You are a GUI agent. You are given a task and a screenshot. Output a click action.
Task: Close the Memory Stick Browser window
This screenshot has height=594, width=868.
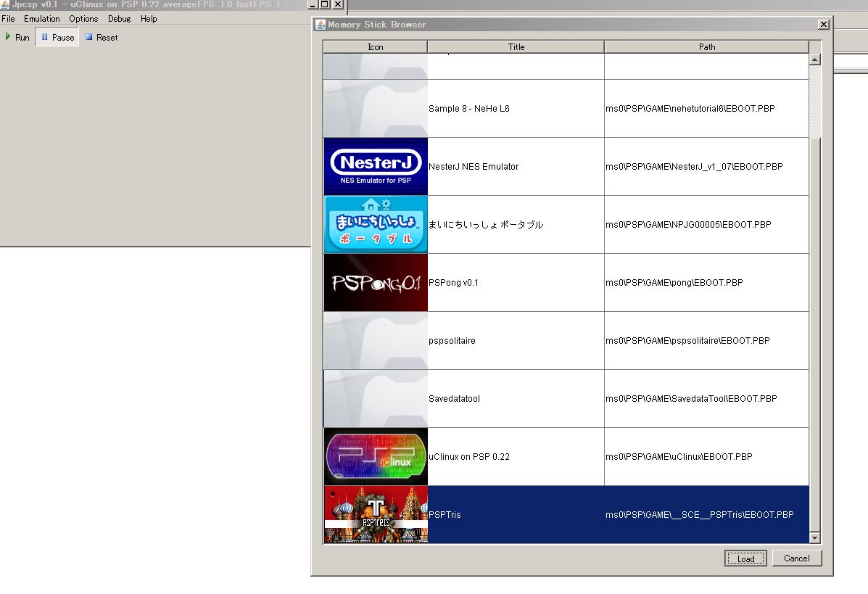(x=824, y=25)
